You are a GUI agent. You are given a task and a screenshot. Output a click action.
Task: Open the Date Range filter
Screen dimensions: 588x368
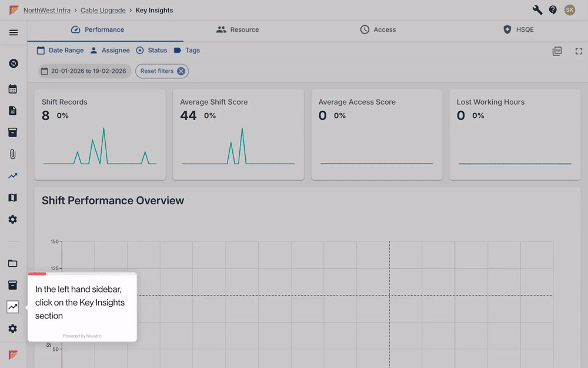(x=60, y=50)
